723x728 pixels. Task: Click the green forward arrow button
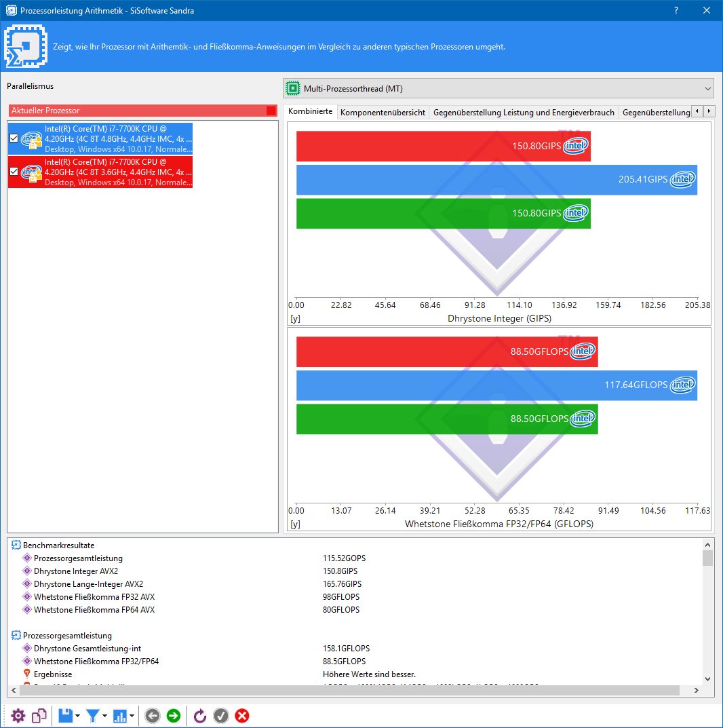coord(174,716)
